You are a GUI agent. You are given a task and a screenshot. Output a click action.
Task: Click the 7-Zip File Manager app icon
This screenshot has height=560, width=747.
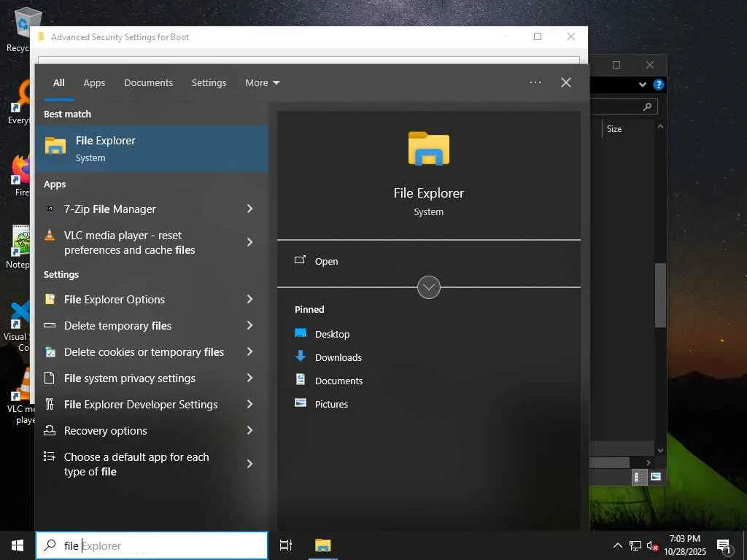tap(50, 209)
